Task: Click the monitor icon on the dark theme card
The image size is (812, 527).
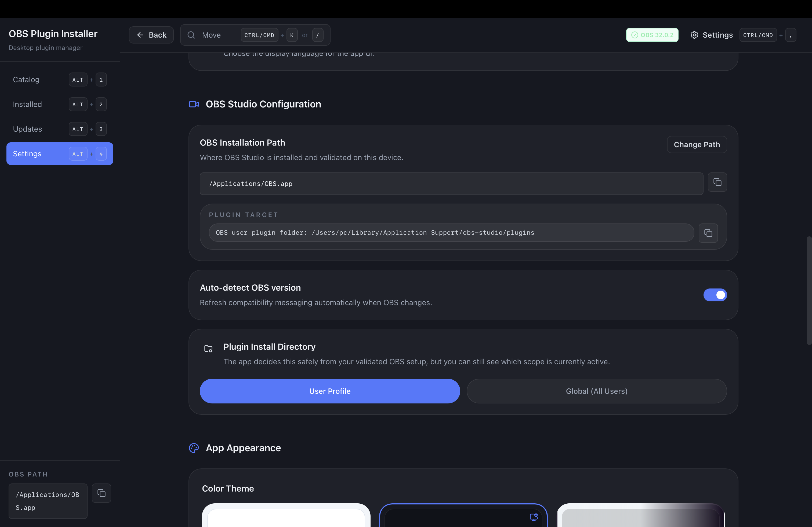Action: pos(534,517)
